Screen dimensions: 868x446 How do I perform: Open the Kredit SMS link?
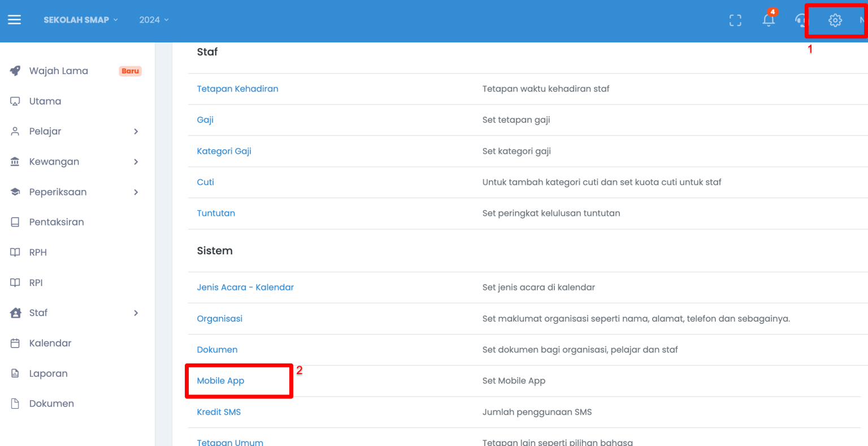click(x=219, y=412)
